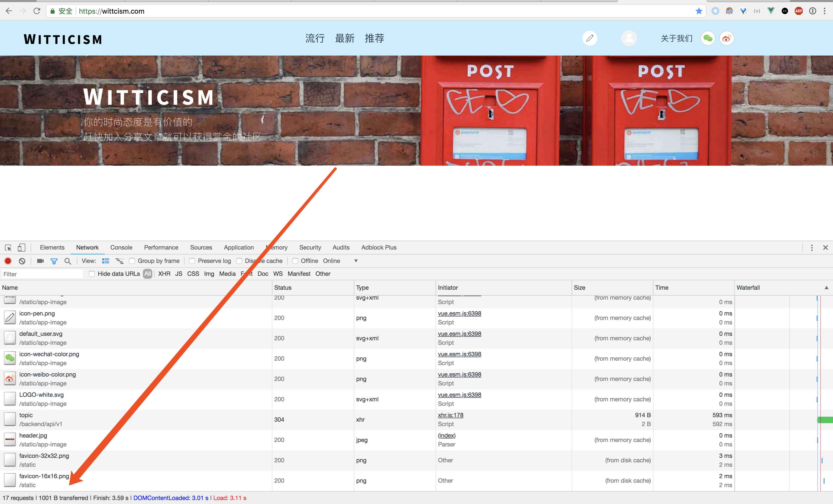
Task: Check the Group by frame option
Action: pyautogui.click(x=132, y=261)
